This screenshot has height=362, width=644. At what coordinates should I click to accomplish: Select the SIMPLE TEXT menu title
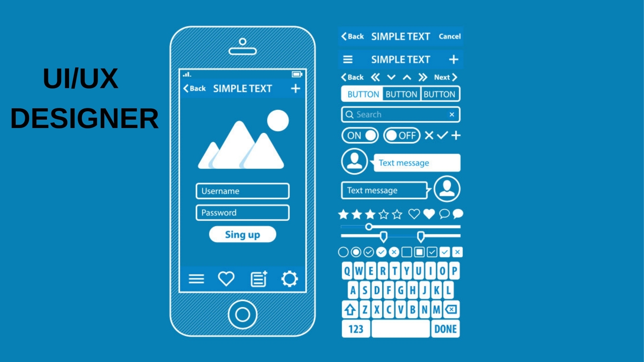click(400, 58)
